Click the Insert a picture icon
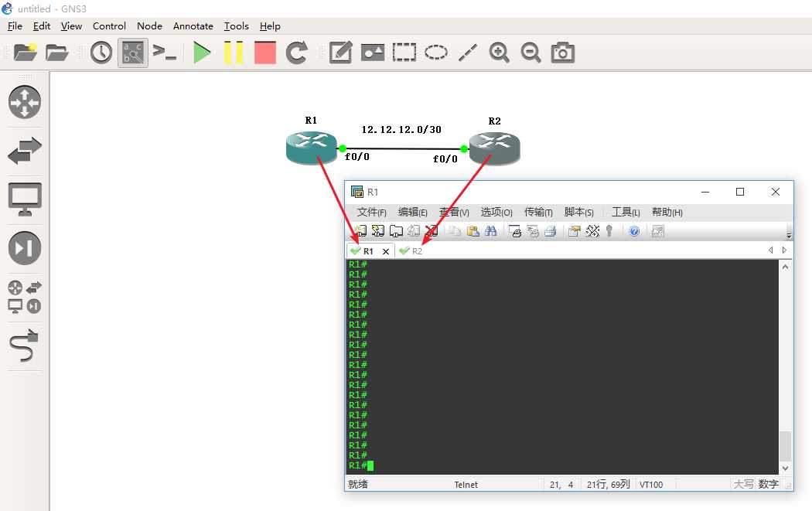This screenshot has height=511, width=812. [372, 53]
